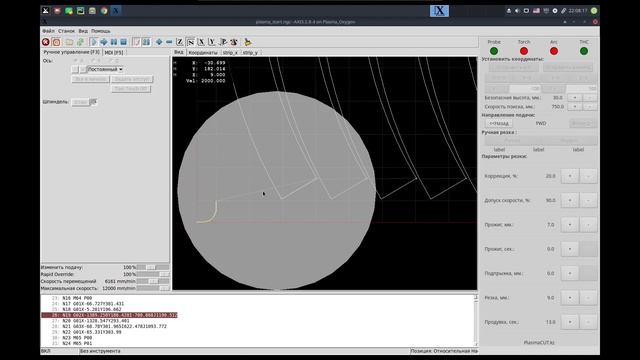The image size is (640, 360).
Task: Open the Помощь menu
Action: 100,31
